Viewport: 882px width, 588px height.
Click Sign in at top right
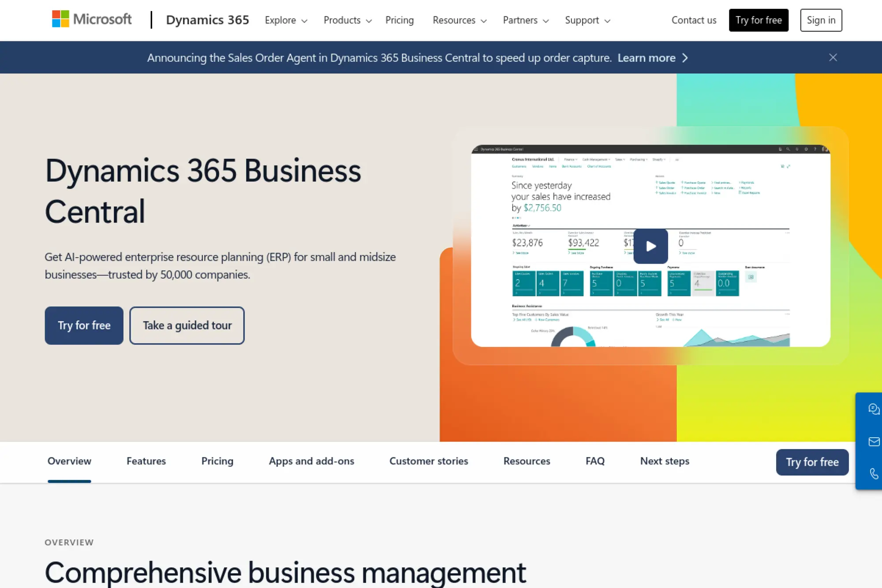tap(821, 20)
